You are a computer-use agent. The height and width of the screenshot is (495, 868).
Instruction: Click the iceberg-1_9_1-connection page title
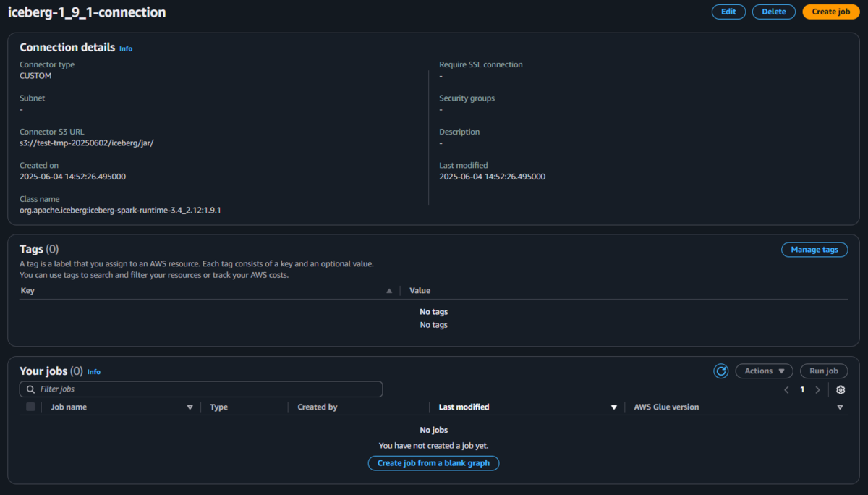pyautogui.click(x=87, y=12)
